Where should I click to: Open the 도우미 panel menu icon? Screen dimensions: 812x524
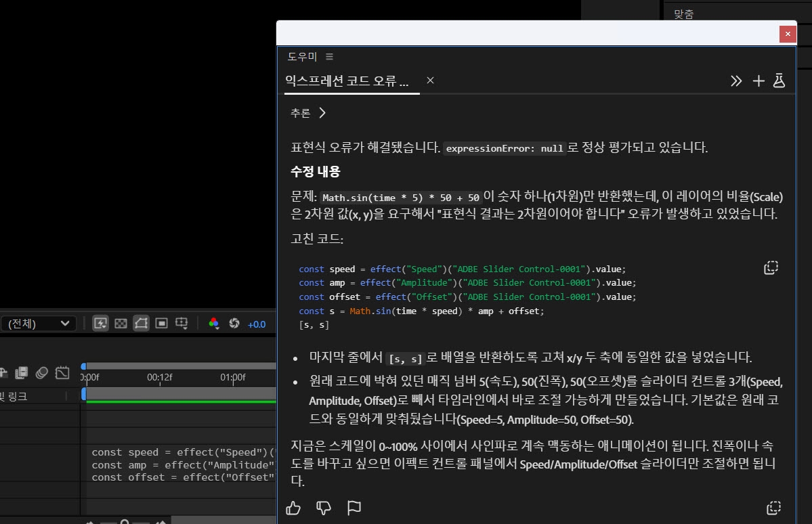pyautogui.click(x=329, y=56)
